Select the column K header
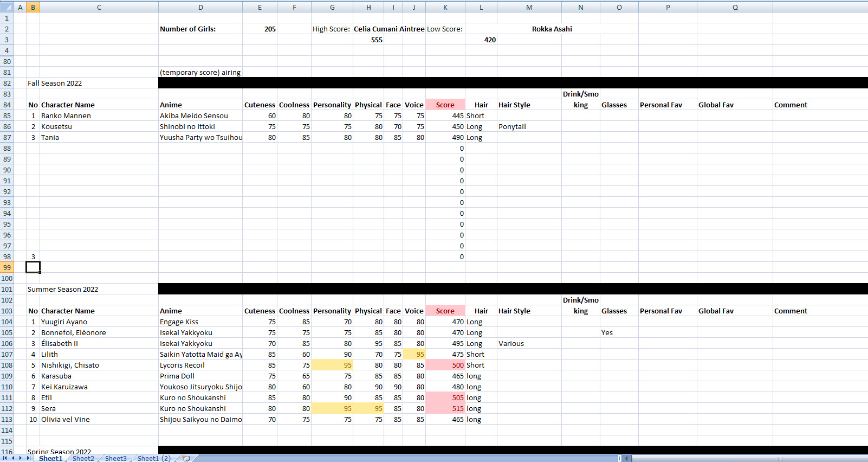This screenshot has height=462, width=868. tap(445, 7)
